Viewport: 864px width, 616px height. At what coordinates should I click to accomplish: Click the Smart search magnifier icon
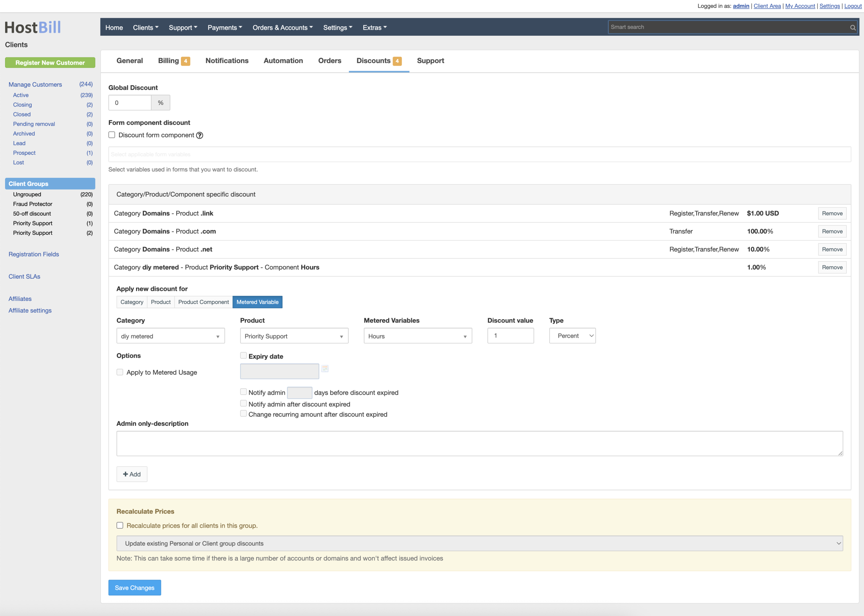[853, 27]
